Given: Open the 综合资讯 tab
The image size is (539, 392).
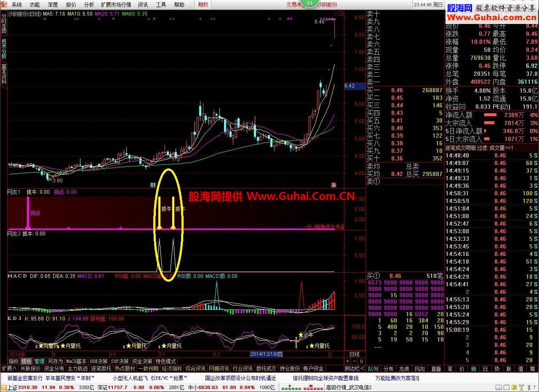Looking at the screenshot, I should (x=196, y=368).
